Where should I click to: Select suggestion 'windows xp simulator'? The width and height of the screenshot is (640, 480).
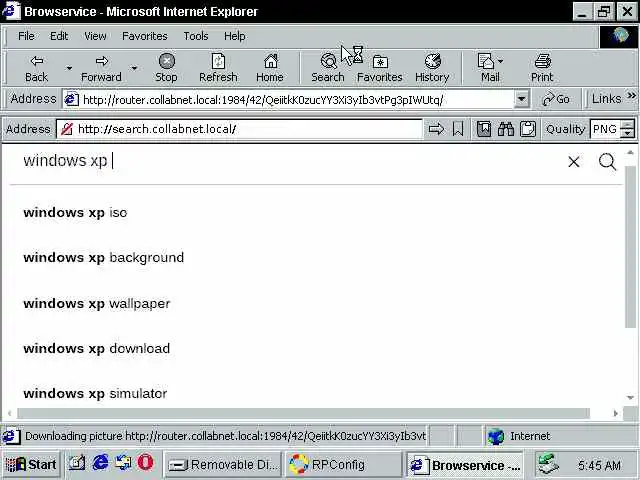coord(95,393)
